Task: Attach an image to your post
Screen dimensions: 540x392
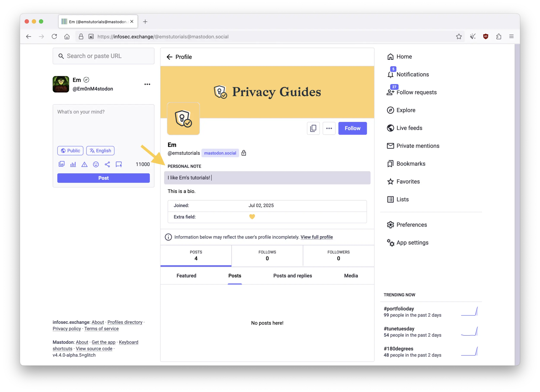Action: (61, 164)
